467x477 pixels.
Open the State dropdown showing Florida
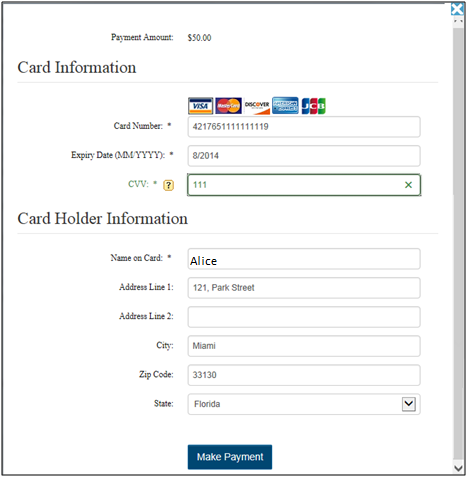pyautogui.click(x=304, y=404)
